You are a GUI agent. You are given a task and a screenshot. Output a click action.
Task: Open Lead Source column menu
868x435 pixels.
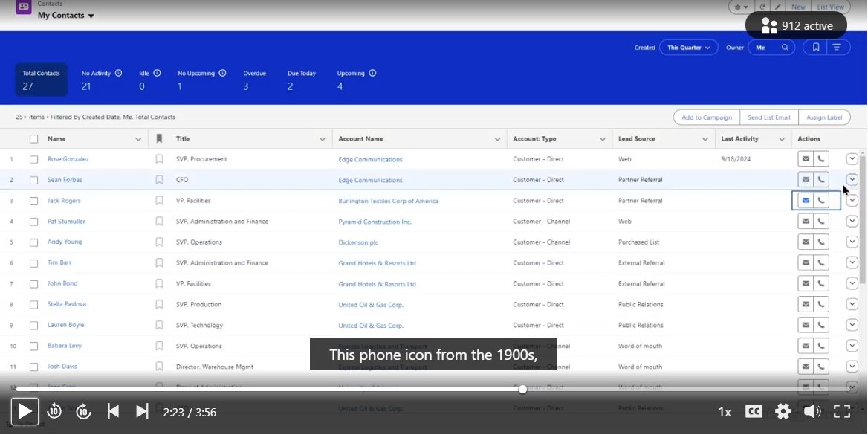705,139
